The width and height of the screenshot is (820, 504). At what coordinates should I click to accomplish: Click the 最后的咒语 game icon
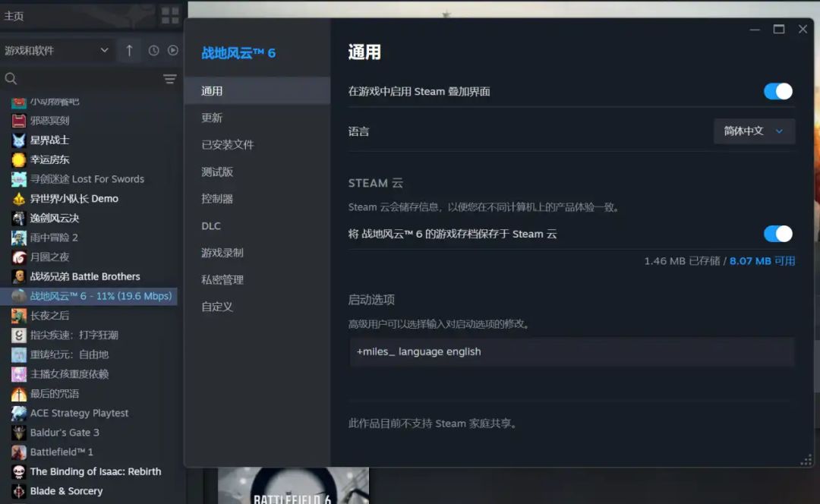pyautogui.click(x=19, y=394)
